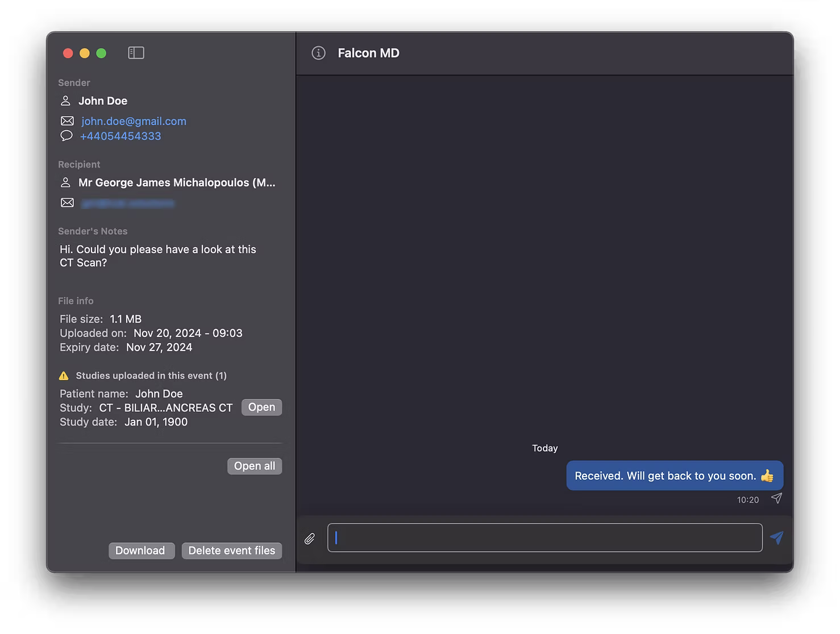Open john.doe@gmail.com email link
This screenshot has height=634, width=840.
click(x=134, y=121)
